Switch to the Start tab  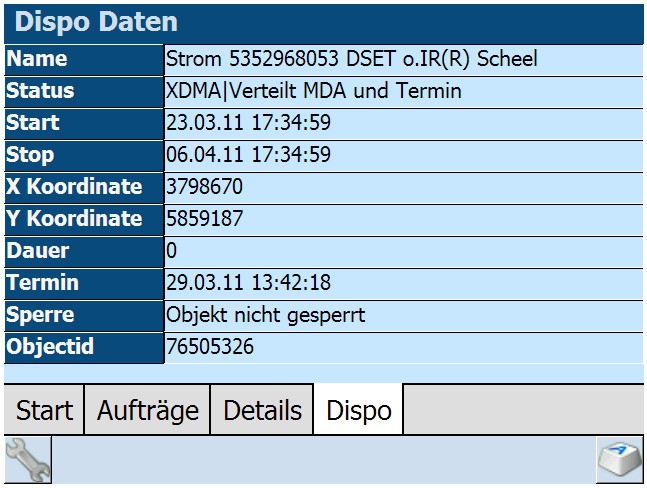tap(44, 410)
